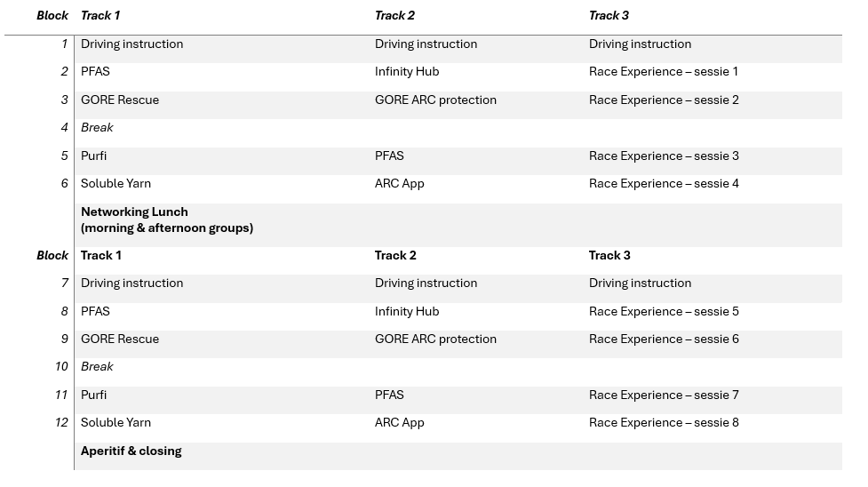Viewport: 868px width, 487px height.
Task: Select the second Track 2 header
Action: (395, 255)
